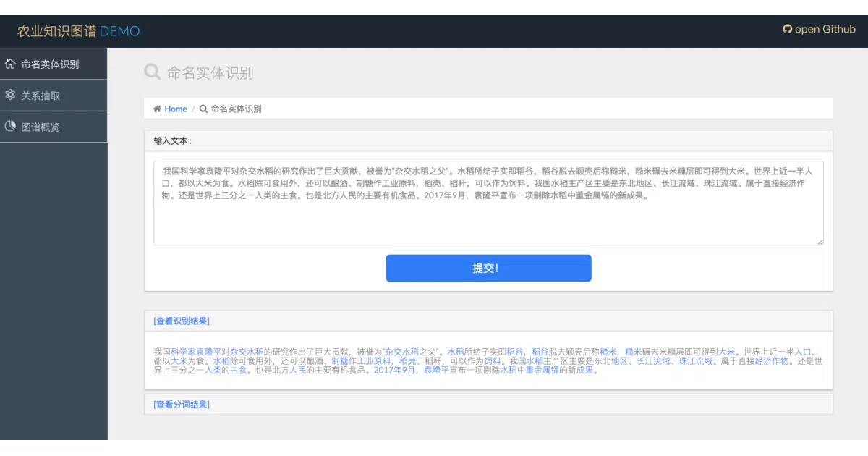Image resolution: width=868 pixels, height=456 pixels.
Task: Click the 2017年9月 entity link in results
Action: point(395,370)
